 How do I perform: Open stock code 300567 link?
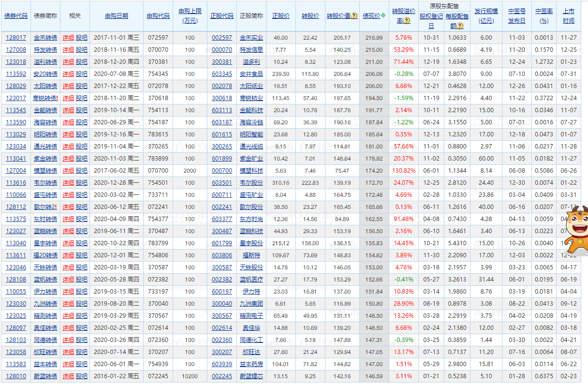tap(222, 316)
